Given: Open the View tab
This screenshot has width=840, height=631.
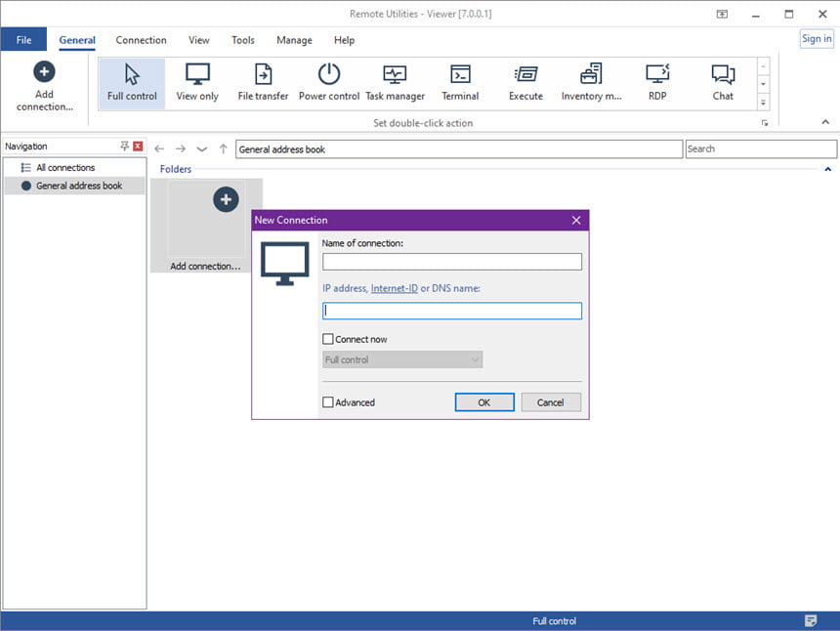Looking at the screenshot, I should pyautogui.click(x=198, y=40).
